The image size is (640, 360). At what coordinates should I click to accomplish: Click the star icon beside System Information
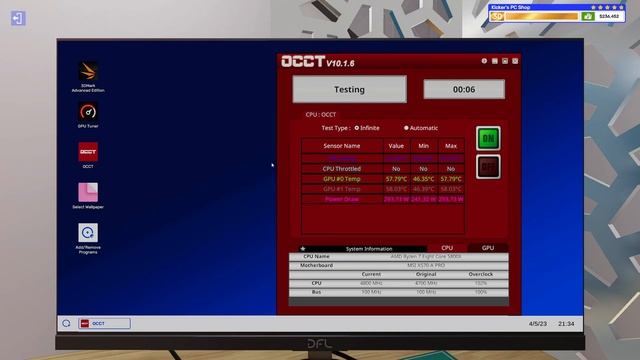302,248
